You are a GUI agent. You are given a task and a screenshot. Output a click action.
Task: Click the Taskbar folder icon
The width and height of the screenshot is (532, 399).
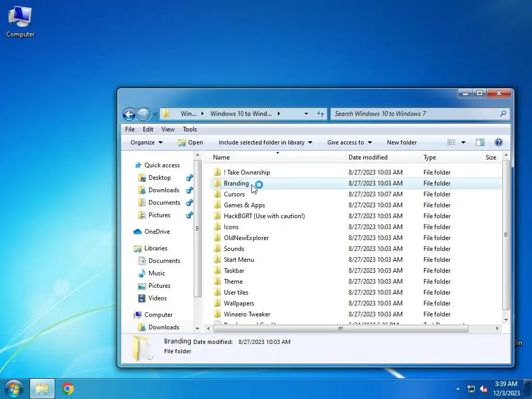click(218, 270)
